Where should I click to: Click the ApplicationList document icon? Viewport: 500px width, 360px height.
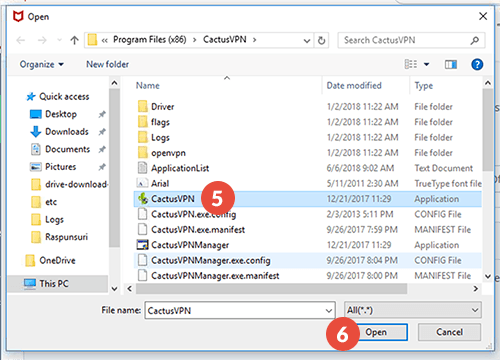click(x=142, y=168)
